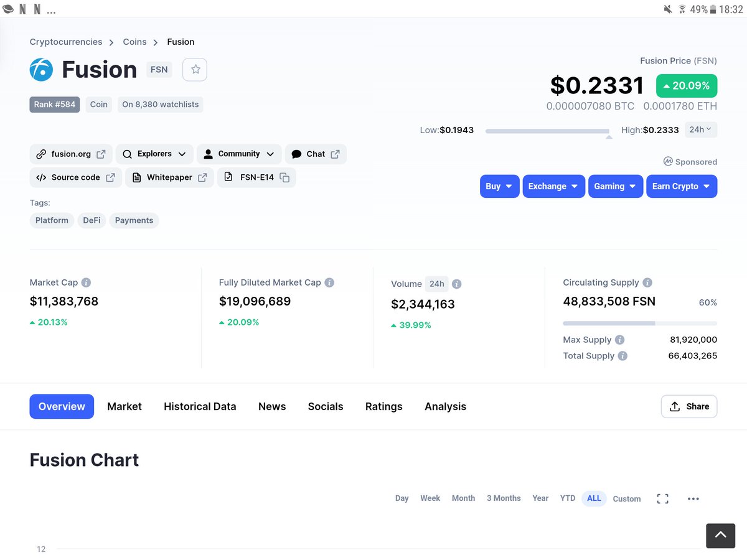Click the Max Supply info icon
The height and width of the screenshot is (560, 747).
[x=619, y=340]
